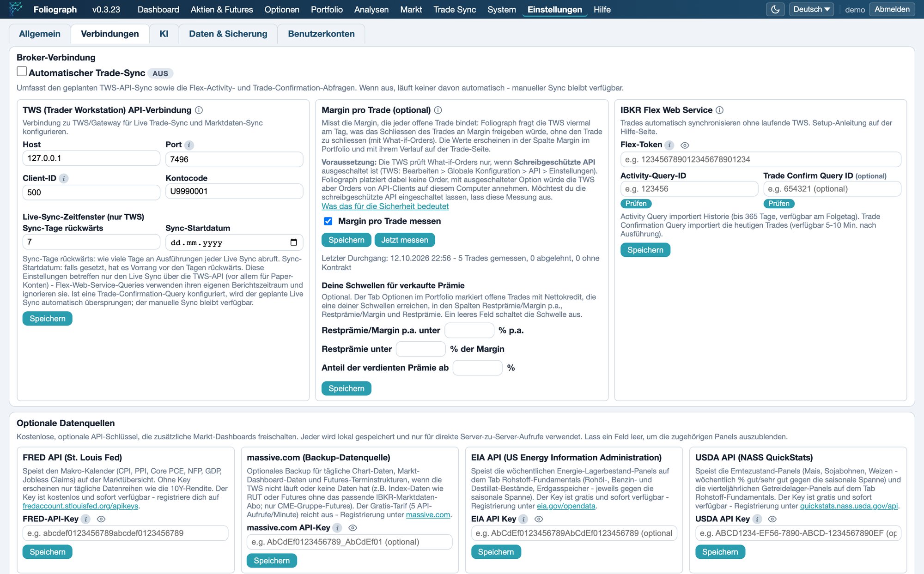Open the Dashboard menu item
This screenshot has height=574, width=924.
pyautogui.click(x=158, y=9)
